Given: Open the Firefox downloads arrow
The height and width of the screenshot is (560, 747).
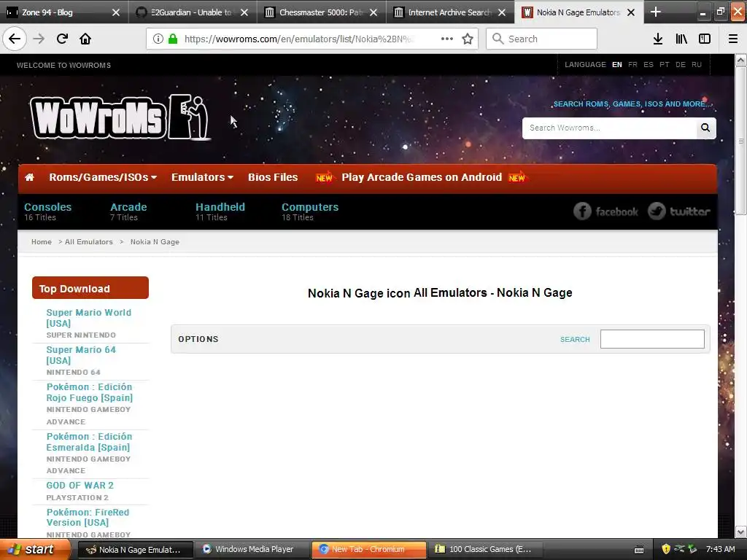Looking at the screenshot, I should click(x=658, y=39).
